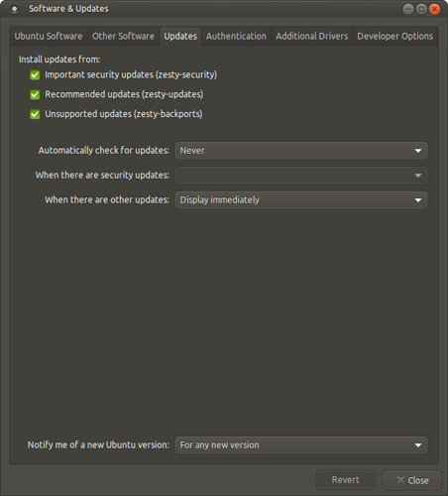Switch to the Ubuntu Software tab

(x=49, y=36)
